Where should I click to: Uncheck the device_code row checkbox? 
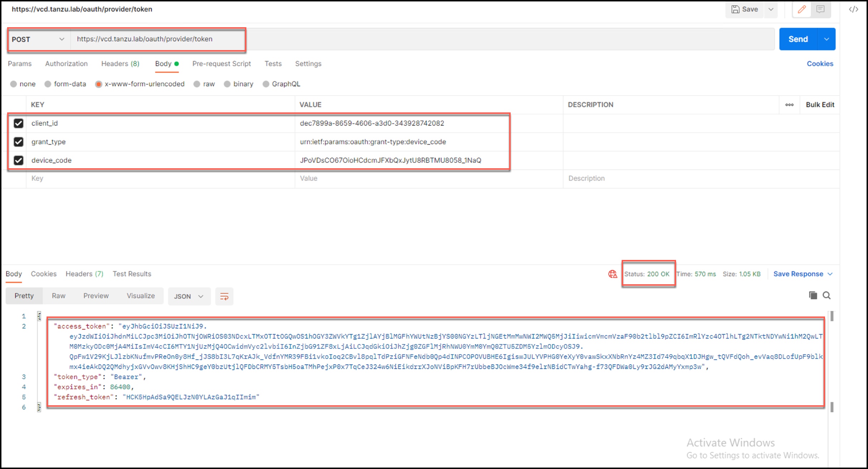click(x=19, y=160)
